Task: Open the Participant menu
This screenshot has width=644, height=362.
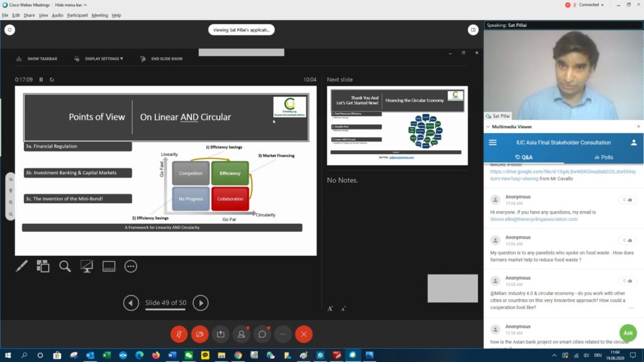Action: [x=77, y=15]
